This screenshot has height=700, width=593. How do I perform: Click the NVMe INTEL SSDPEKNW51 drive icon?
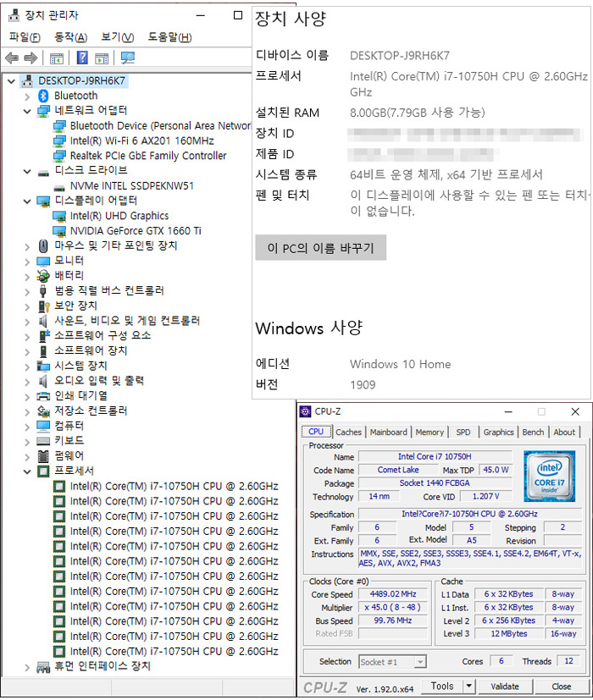(x=59, y=187)
